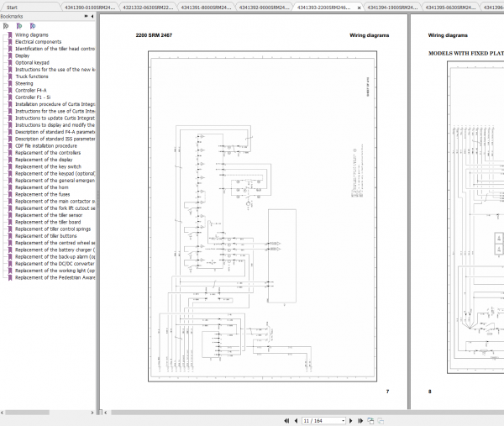The height and width of the screenshot is (426, 504).
Task: Collapse the Bookmarks panel with arrow
Action: pyautogui.click(x=92, y=16)
